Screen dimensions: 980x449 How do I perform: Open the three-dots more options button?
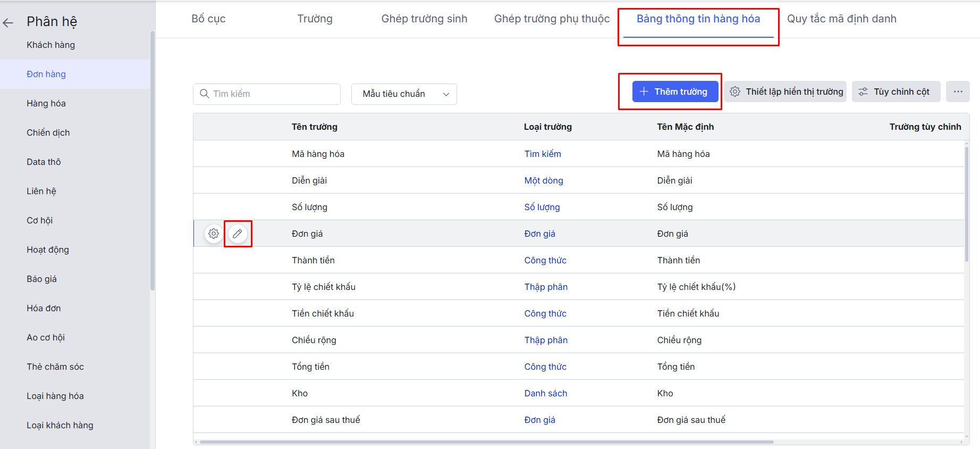pos(958,92)
